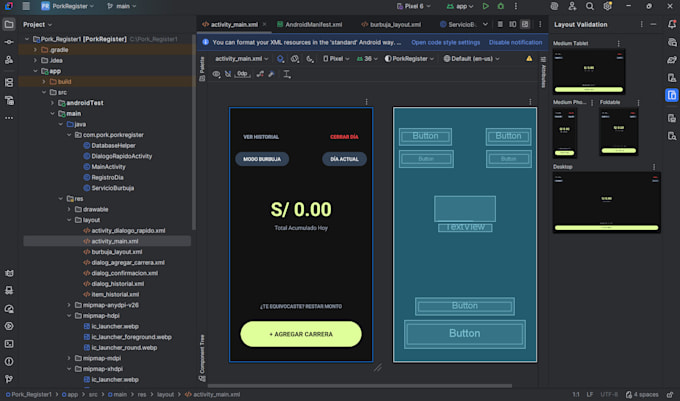Click the design surface horizontal scrollbar

360,385
